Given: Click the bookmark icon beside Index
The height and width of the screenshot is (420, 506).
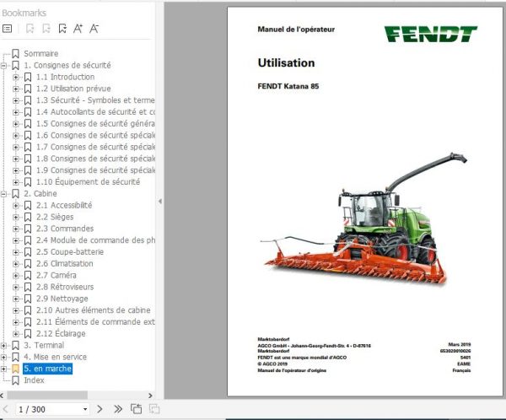Looking at the screenshot, I should coord(15,380).
